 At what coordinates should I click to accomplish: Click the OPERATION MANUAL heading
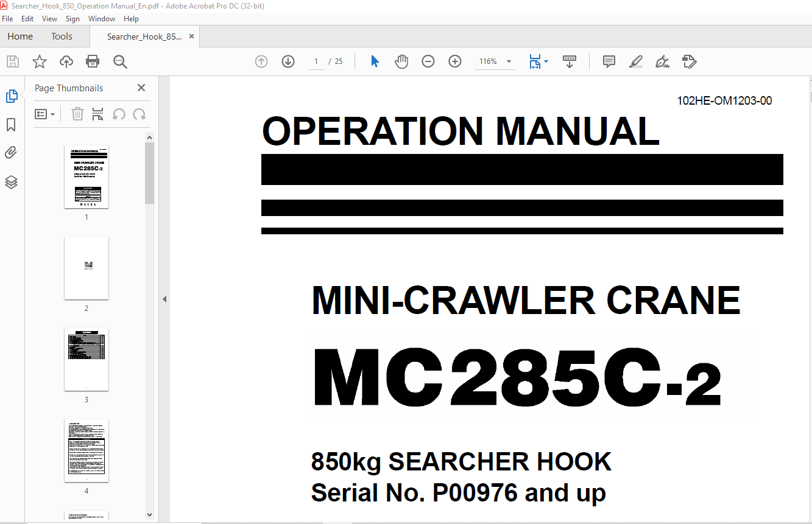pos(461,131)
